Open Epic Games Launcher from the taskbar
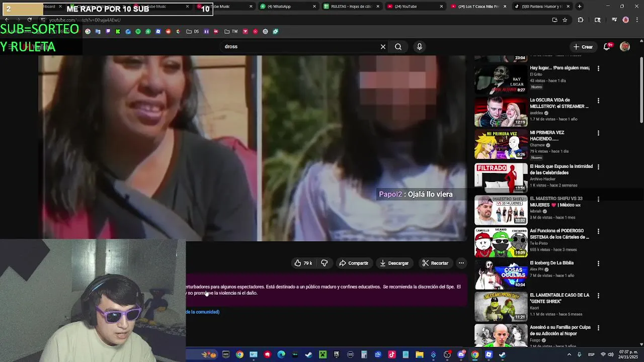 (x=336, y=354)
